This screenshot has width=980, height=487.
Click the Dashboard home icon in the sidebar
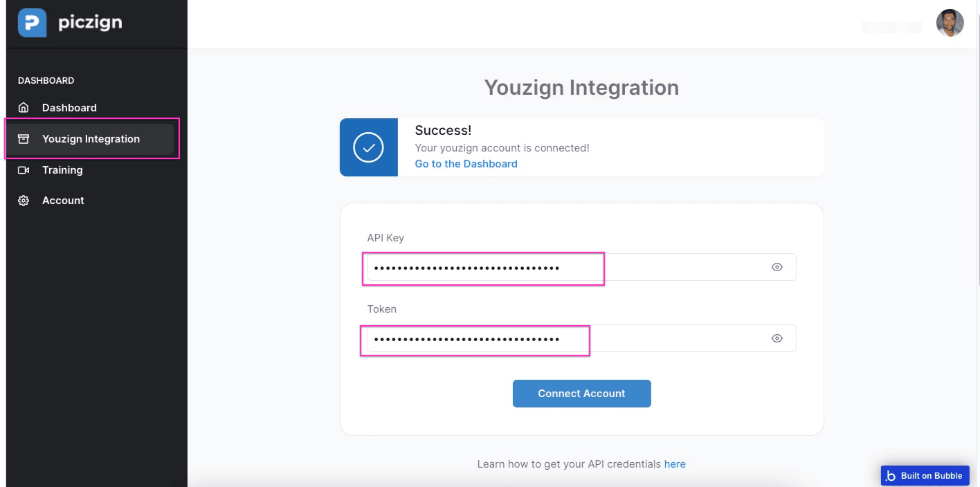[24, 108]
